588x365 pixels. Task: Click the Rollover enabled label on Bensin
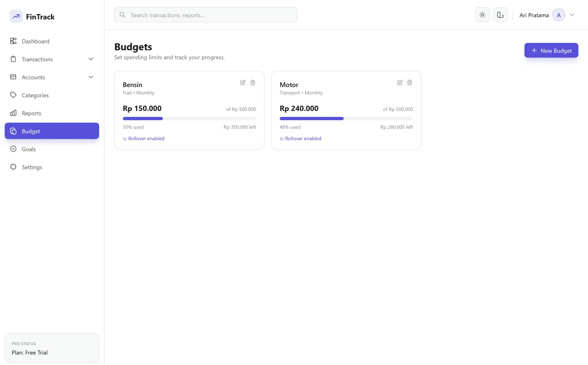(146, 139)
